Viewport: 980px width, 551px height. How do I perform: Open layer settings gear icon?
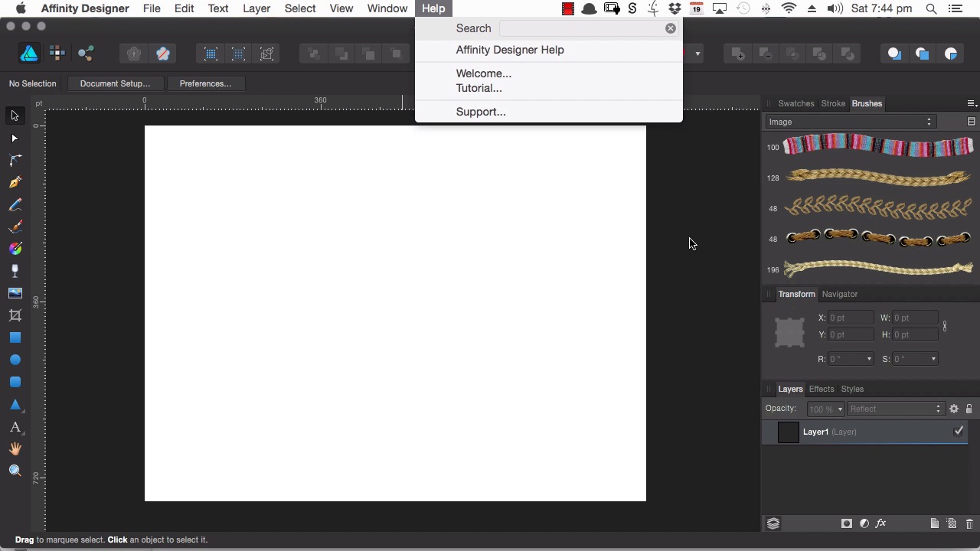coord(954,409)
